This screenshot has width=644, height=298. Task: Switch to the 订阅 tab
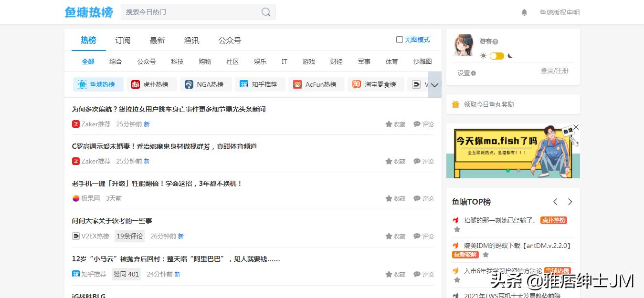click(x=123, y=41)
